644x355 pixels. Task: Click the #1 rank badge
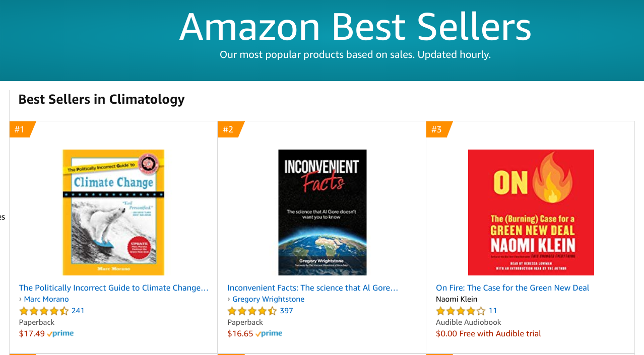pos(20,129)
